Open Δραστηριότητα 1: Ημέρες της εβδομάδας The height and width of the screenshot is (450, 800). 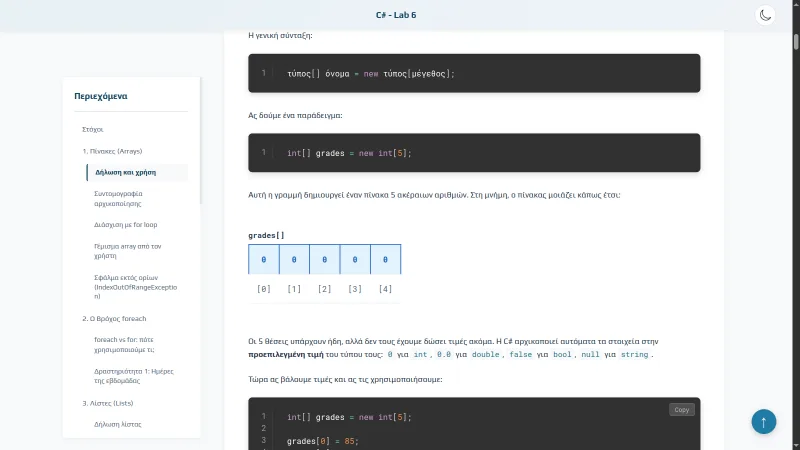click(x=134, y=376)
